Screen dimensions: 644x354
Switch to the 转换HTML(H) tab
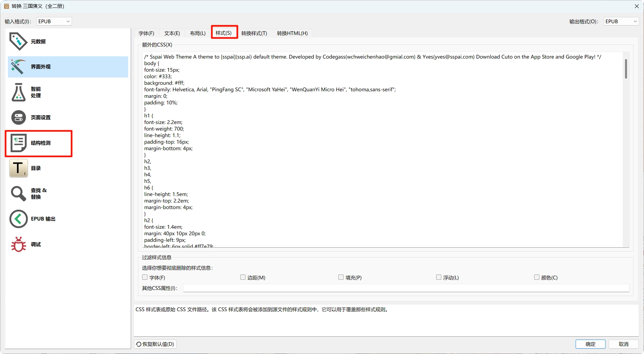[x=292, y=33]
